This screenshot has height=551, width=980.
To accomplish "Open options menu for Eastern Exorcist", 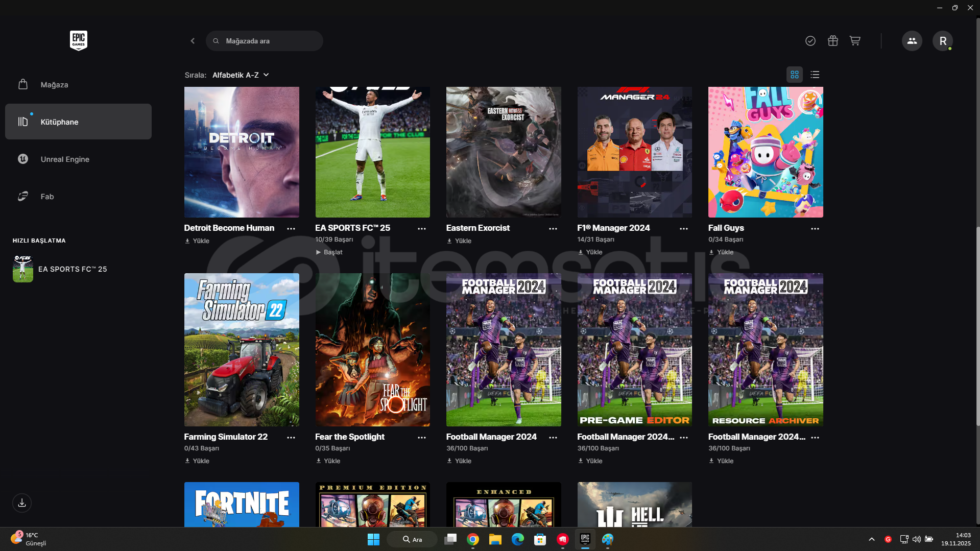I will [553, 229].
